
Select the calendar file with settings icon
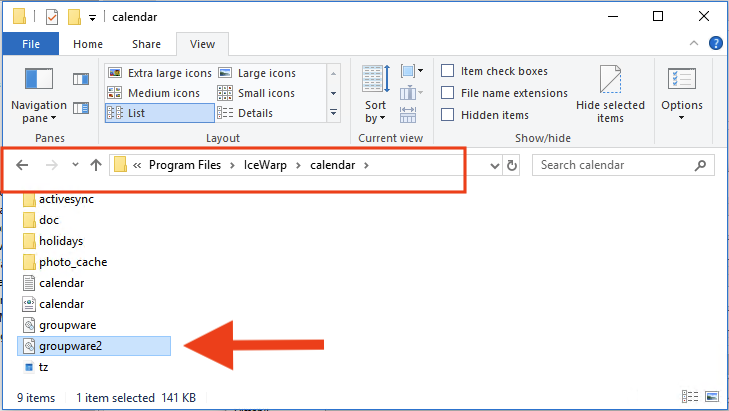click(x=53, y=304)
